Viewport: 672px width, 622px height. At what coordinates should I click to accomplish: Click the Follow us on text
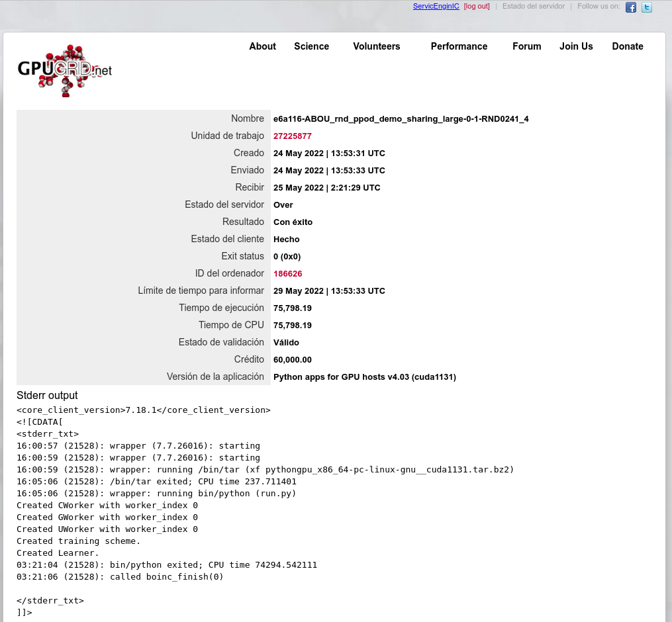click(599, 7)
